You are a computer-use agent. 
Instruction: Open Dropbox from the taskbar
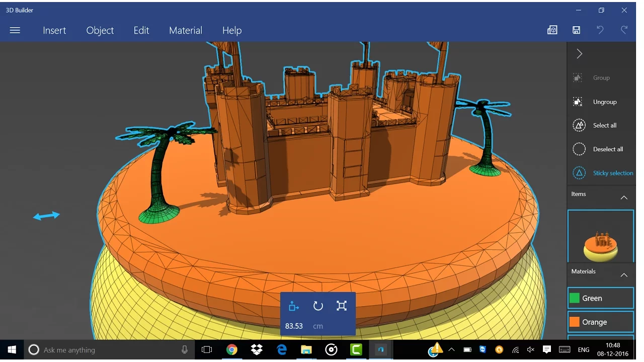pyautogui.click(x=257, y=350)
